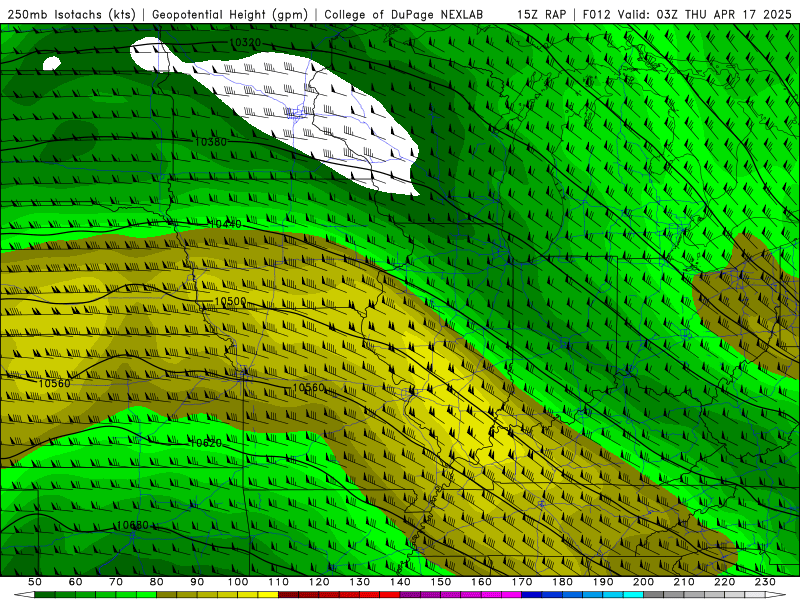Click the dark red legend swatch after 110
The height and width of the screenshot is (600, 800).
pos(289,595)
